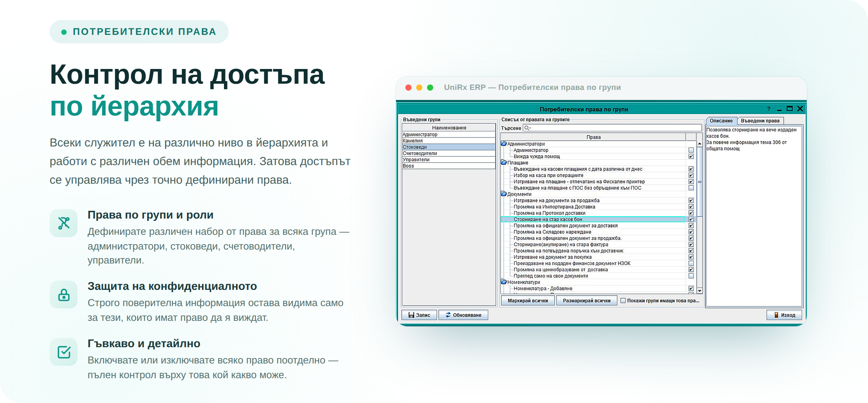Click the Размаркирай всички button
This screenshot has height=403, width=868.
(x=587, y=301)
